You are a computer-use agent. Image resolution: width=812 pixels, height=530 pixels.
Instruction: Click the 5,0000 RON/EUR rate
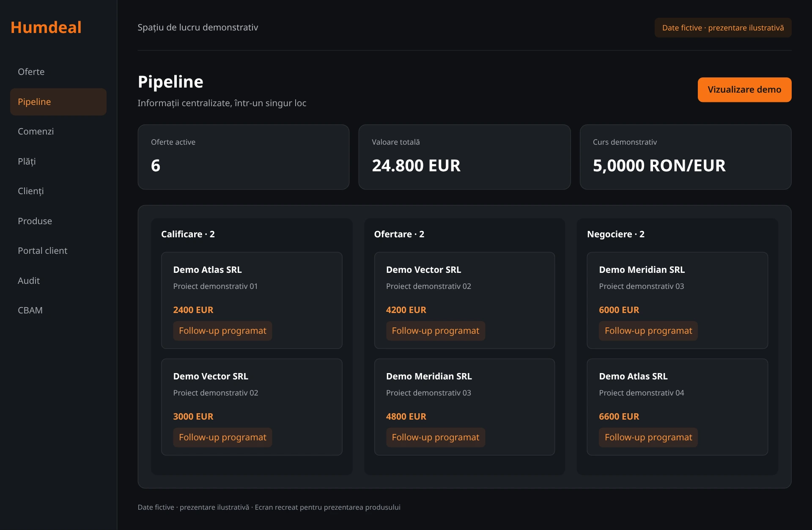659,165
